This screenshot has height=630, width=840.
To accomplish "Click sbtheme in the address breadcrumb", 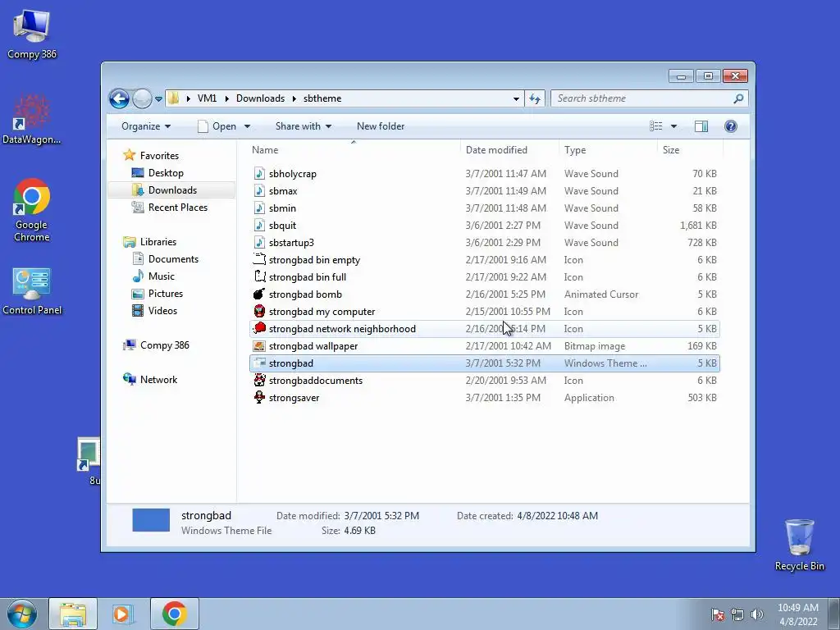I will coord(322,98).
